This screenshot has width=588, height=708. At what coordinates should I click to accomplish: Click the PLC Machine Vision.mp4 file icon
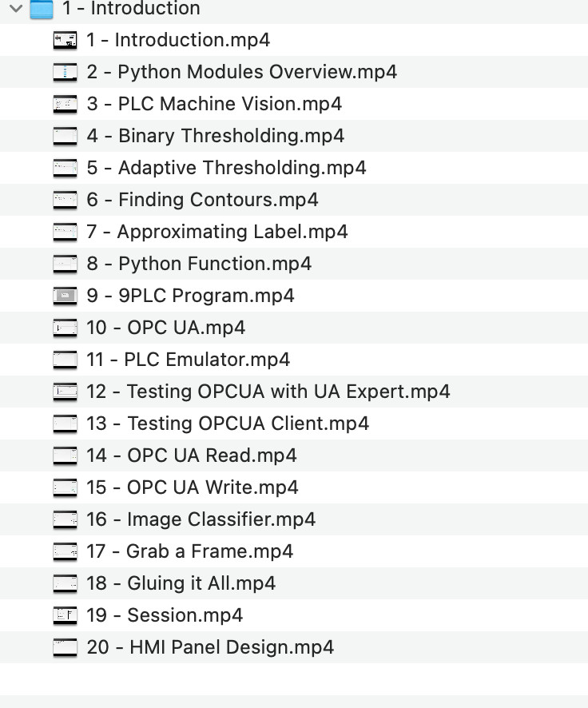pyautogui.click(x=65, y=104)
